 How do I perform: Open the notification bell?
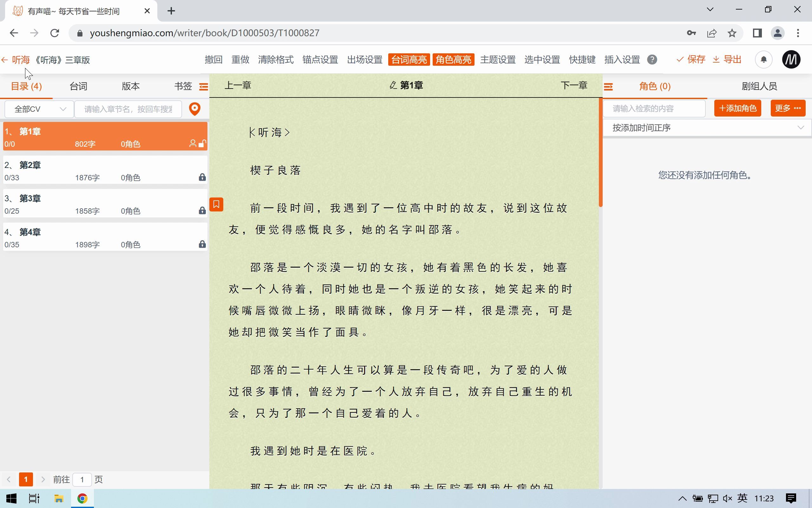click(x=764, y=60)
